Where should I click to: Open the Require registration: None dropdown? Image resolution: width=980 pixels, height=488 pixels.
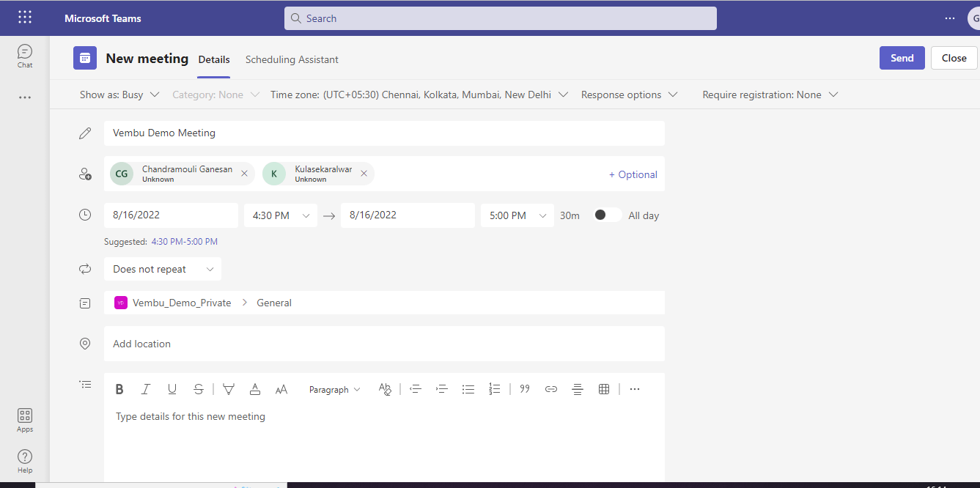[x=770, y=95]
